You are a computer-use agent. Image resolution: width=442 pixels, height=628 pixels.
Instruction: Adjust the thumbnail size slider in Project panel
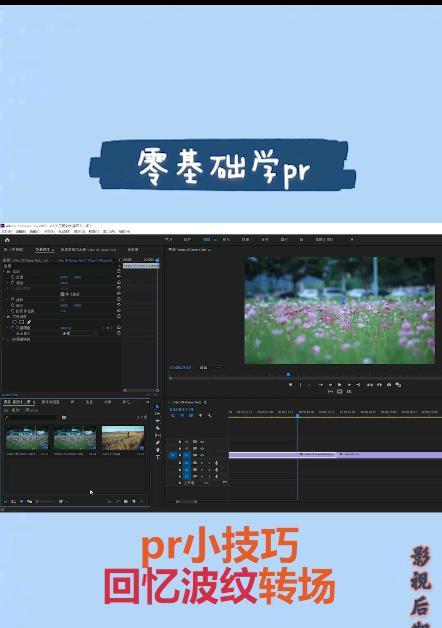pyautogui.click(x=45, y=501)
